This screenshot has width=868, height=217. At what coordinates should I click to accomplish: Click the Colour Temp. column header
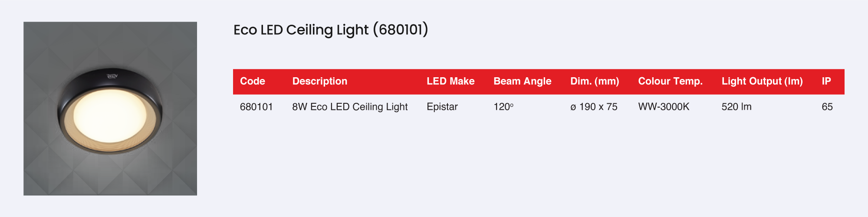670,81
